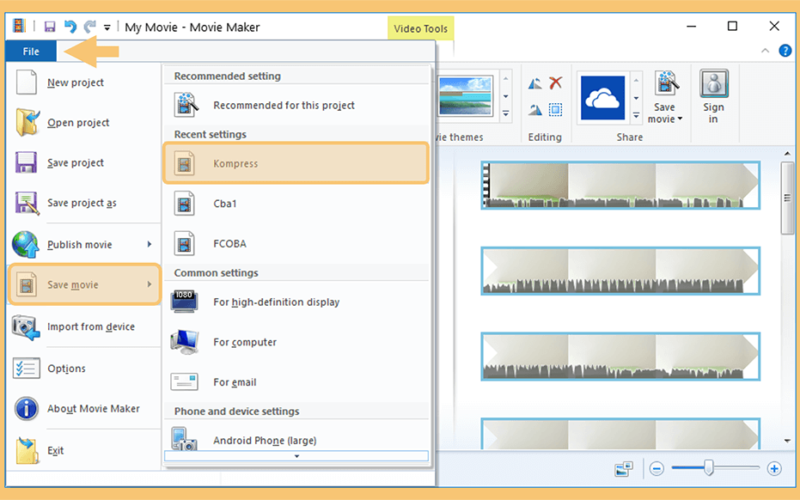Open the Save movie ribbon dropdown arrow
This screenshot has height=500, width=800.
click(680, 119)
